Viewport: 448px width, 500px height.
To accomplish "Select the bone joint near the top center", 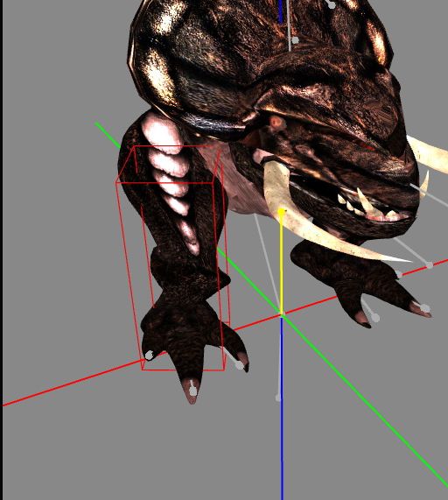I will pyautogui.click(x=295, y=40).
